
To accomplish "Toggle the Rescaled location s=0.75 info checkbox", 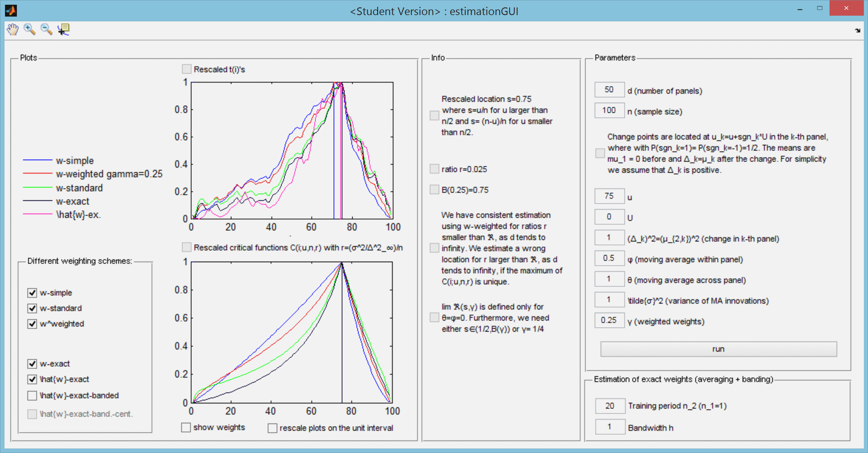I will tap(435, 116).
